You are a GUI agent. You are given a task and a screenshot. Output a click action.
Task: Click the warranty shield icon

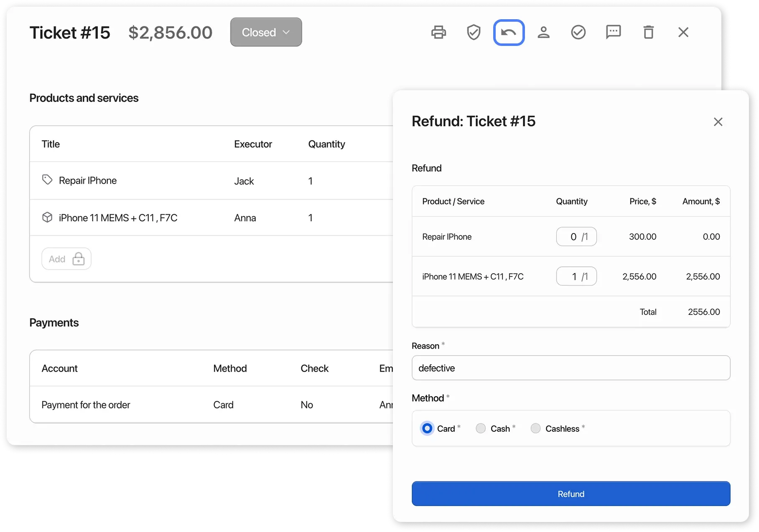click(474, 32)
